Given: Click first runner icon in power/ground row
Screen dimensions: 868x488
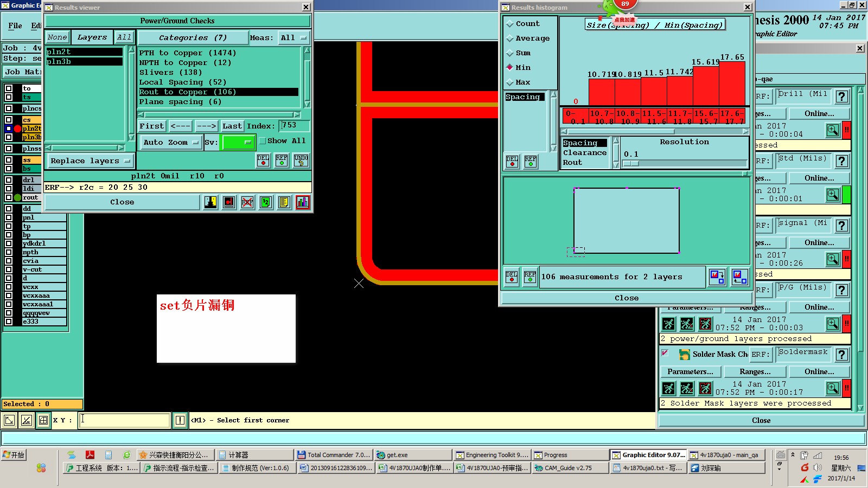Looking at the screenshot, I should (x=668, y=324).
